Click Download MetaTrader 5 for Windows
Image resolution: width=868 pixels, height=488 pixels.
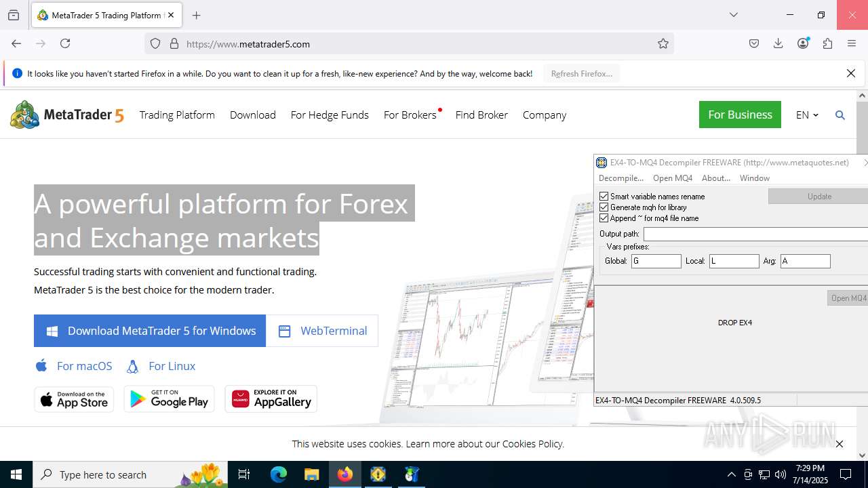150,331
